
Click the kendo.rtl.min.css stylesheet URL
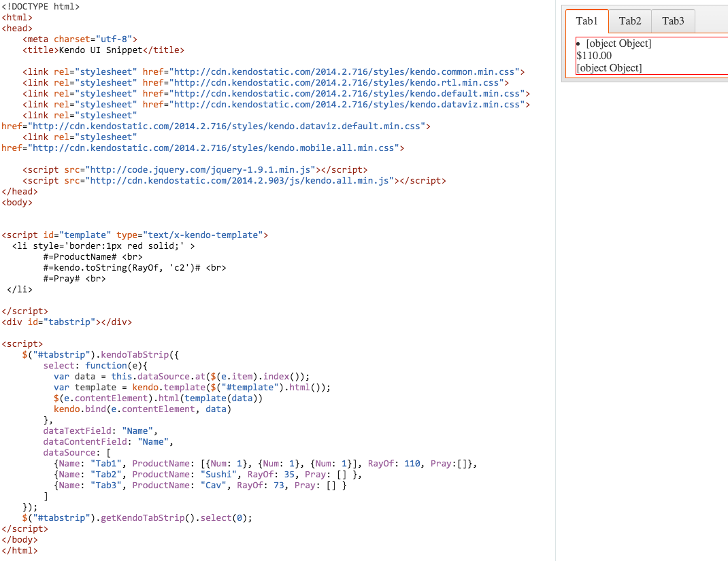coord(336,82)
